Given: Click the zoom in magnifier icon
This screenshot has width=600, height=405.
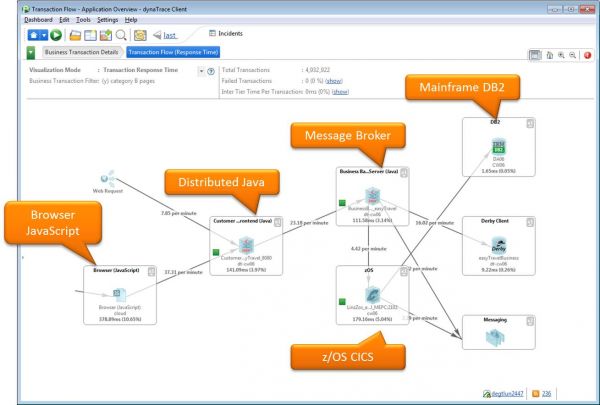Looking at the screenshot, I should (x=561, y=55).
